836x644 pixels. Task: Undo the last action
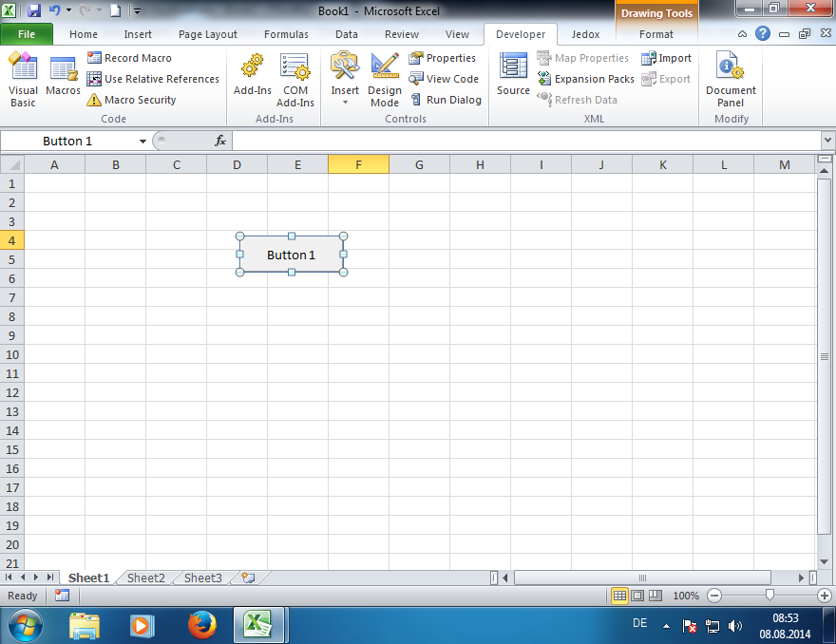point(55,10)
